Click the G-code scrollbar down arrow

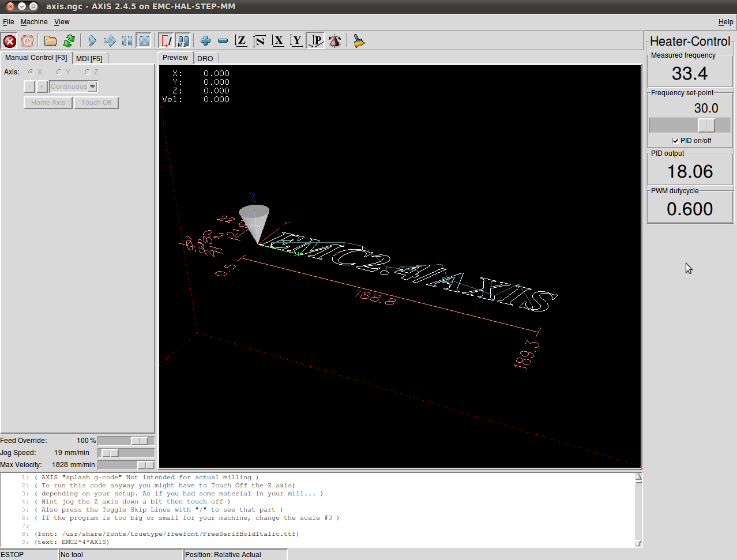[638, 543]
